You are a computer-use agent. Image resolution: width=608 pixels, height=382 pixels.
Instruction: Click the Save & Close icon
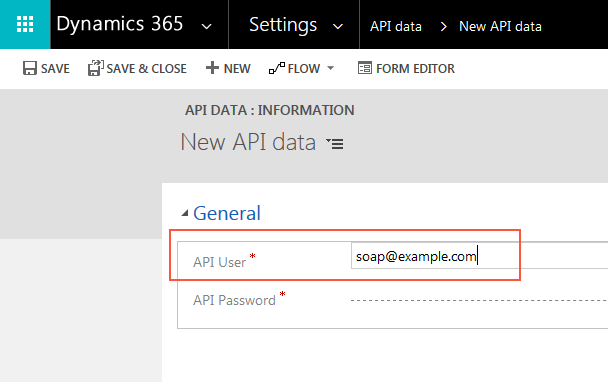click(95, 68)
